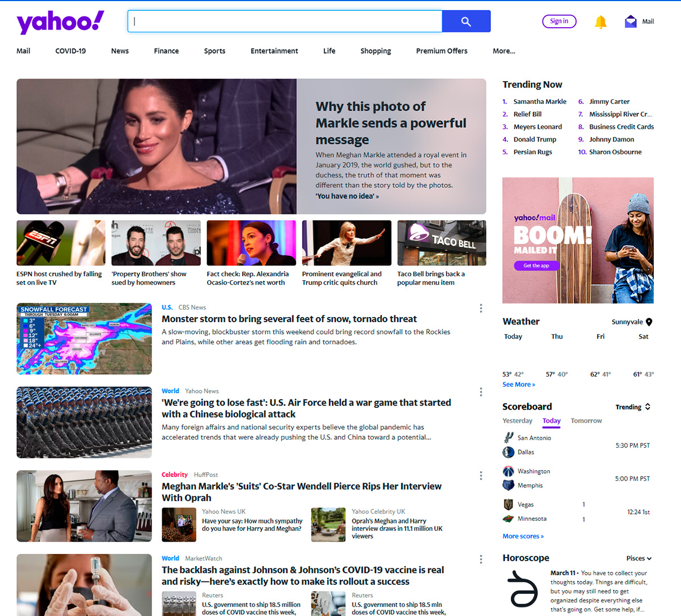Screen dimensions: 681x616
Task: Open three-dot menu for Air Force article
Action: click(x=481, y=392)
